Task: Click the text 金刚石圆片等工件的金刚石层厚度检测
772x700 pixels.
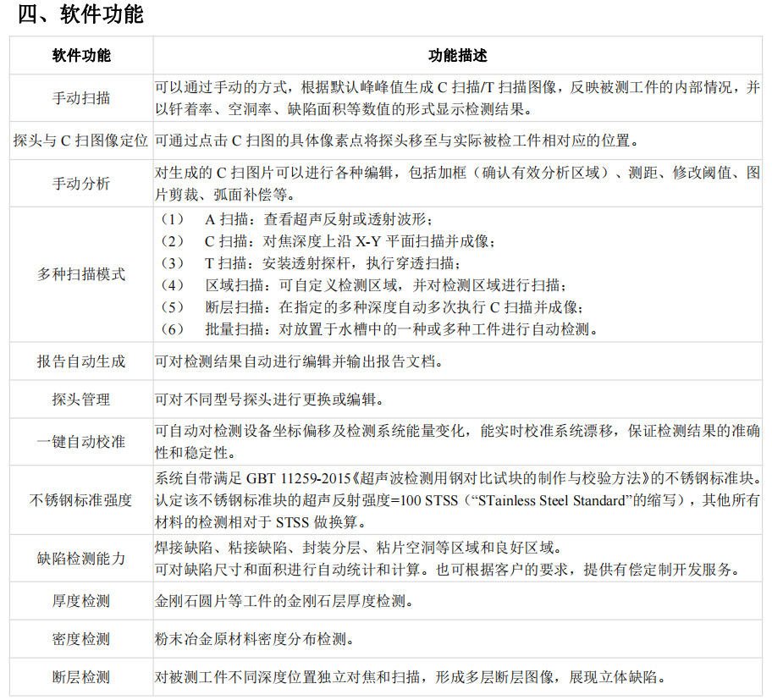Action: point(284,601)
